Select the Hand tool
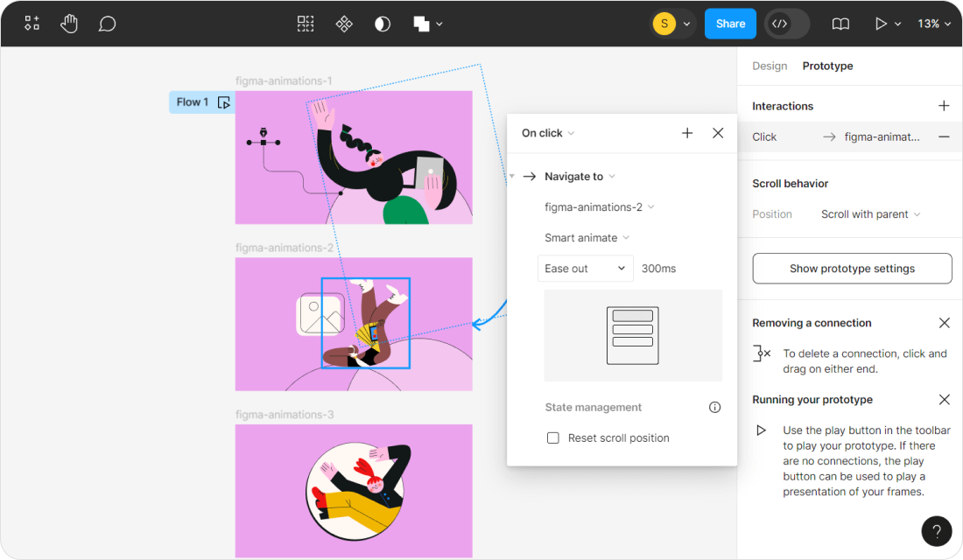Viewport: 963px width, 560px height. click(x=69, y=24)
